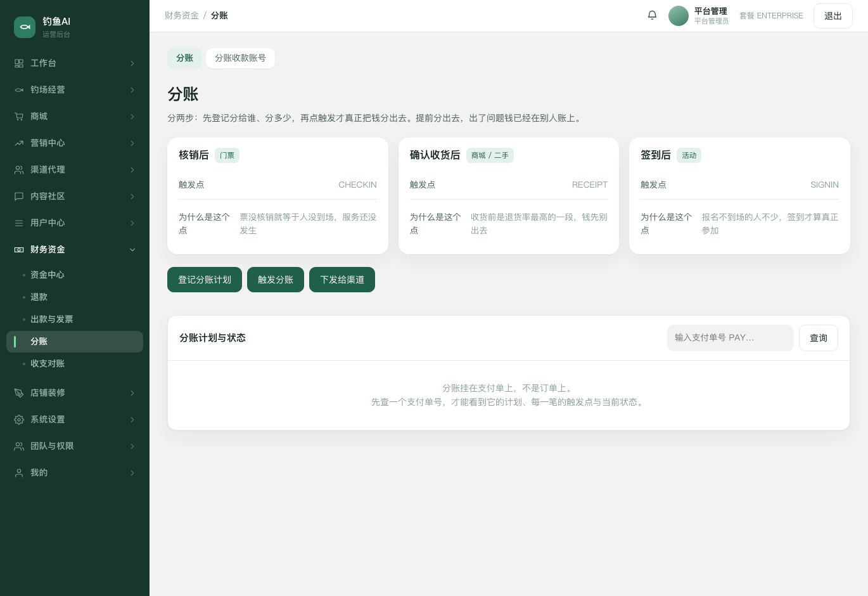Screen dimensions: 868x596
Task: Click the 系统设置 gear icon
Action: [19, 420]
